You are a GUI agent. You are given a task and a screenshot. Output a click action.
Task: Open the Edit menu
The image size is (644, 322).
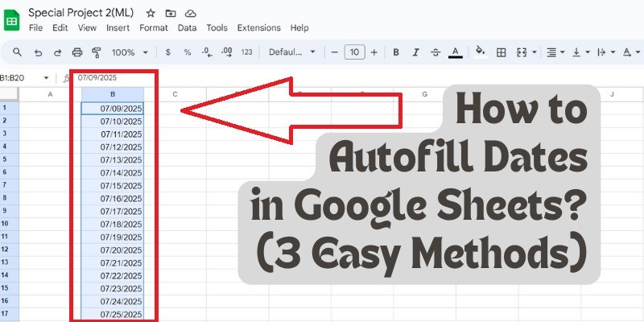coord(60,28)
